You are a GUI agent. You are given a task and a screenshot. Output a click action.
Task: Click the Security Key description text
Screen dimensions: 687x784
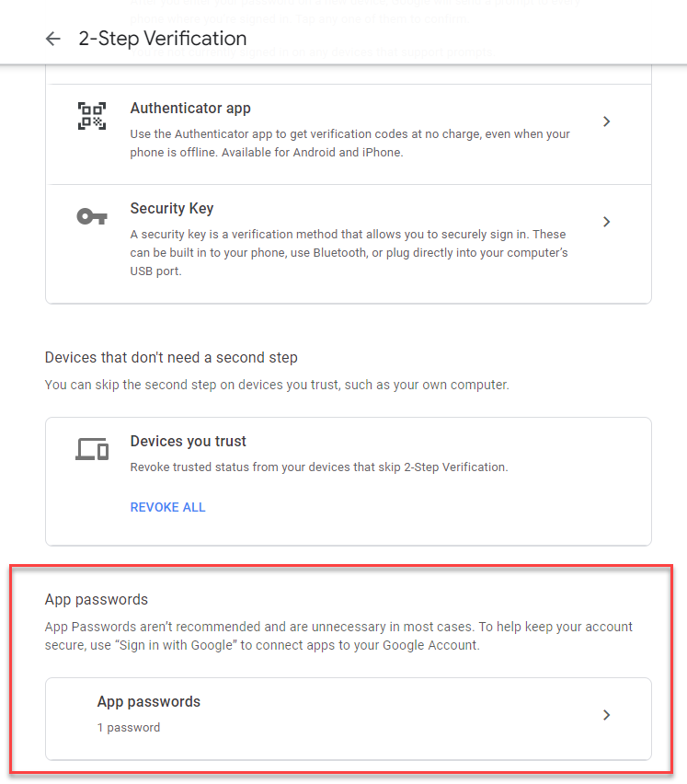(348, 252)
